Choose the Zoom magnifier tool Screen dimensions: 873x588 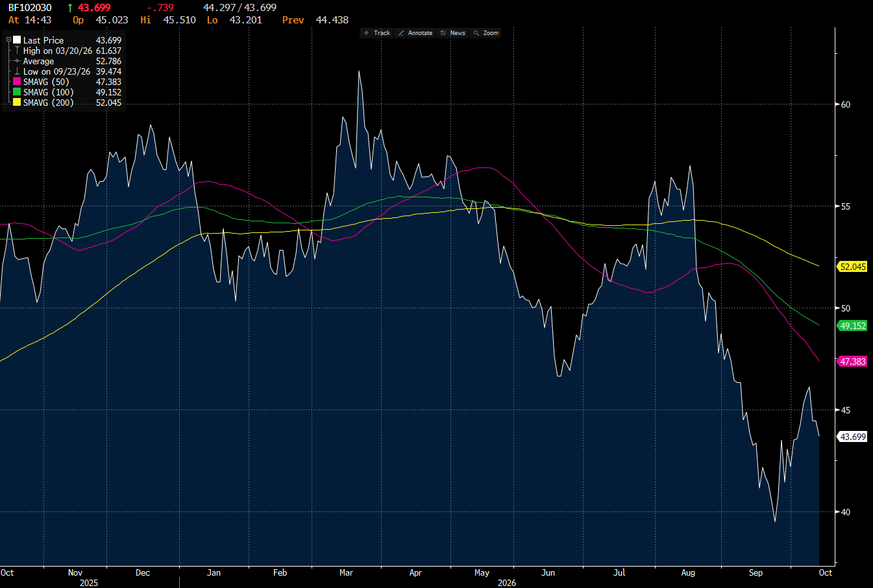coord(486,33)
